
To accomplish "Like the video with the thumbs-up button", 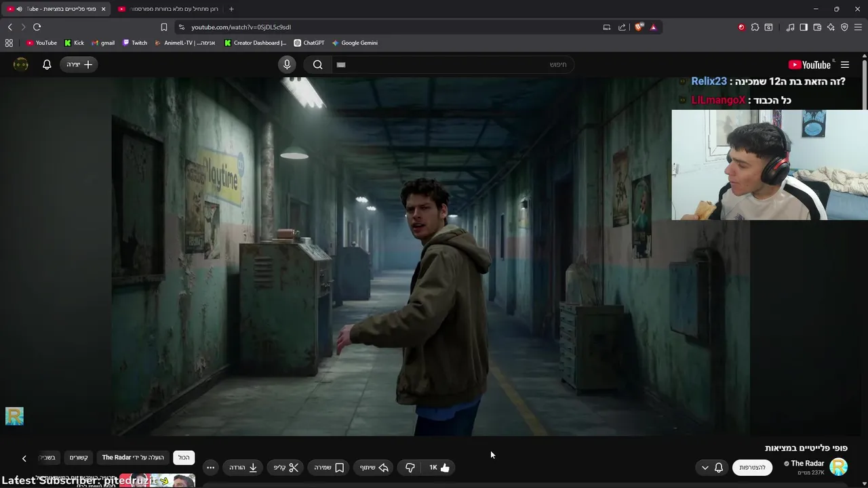I will coord(439,468).
